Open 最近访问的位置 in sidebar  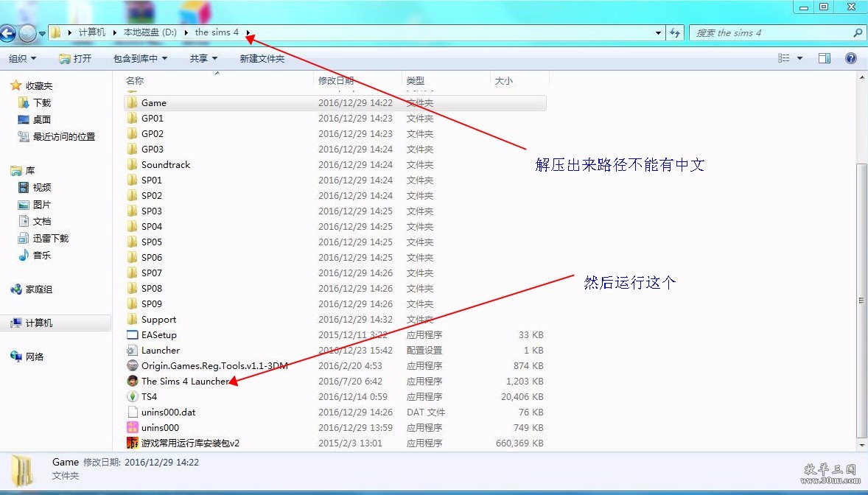click(x=63, y=137)
